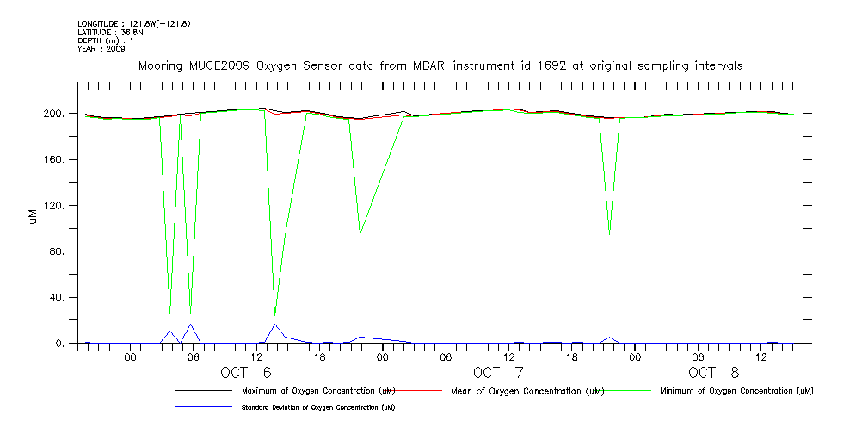Click the uM y-axis unit label
This screenshot has height=434, width=868.
[32, 216]
